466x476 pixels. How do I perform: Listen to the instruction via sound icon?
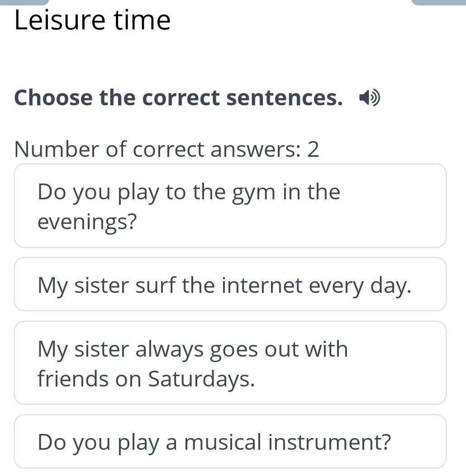369,98
